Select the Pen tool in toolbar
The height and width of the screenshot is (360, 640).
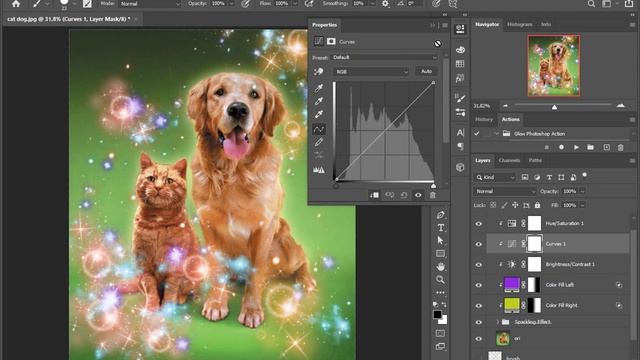click(x=440, y=215)
